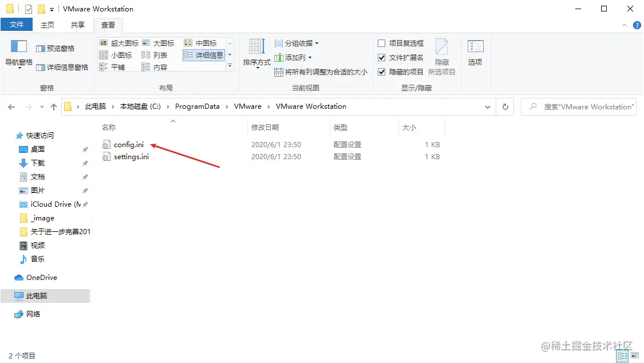
Task: Enable Item check boxes (项目复选框)
Action: point(401,43)
